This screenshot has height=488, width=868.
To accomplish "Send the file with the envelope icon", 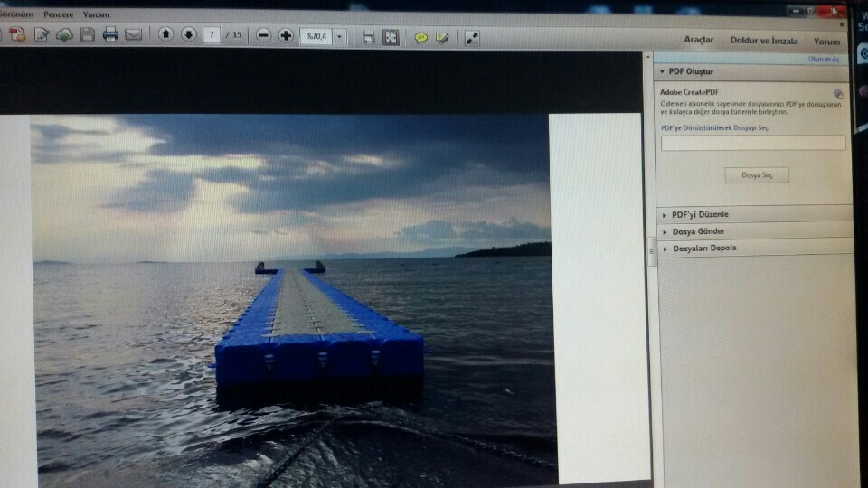I will pos(134,35).
